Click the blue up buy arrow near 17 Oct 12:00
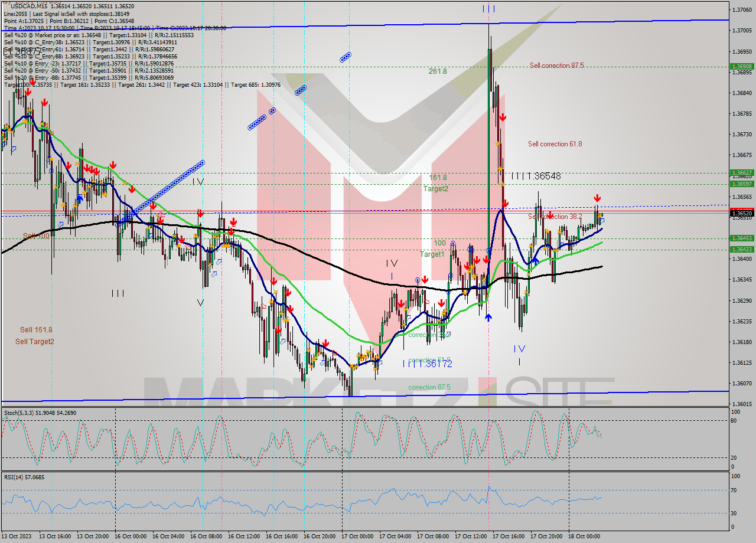The image size is (756, 543). pos(488,317)
